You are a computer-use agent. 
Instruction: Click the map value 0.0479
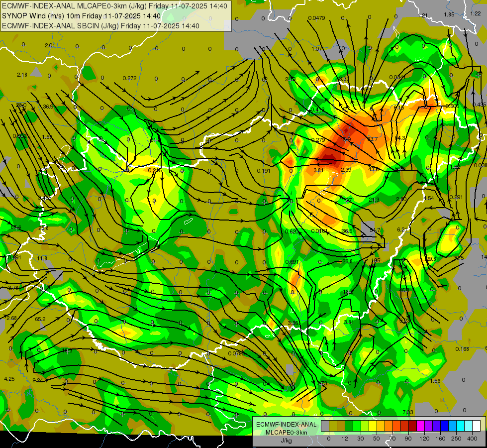316,18
